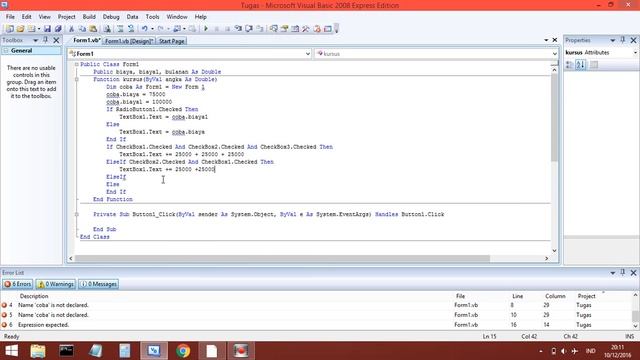The height and width of the screenshot is (360, 640).
Task: Click the Step Over debug icon
Action: pyautogui.click(x=249, y=29)
